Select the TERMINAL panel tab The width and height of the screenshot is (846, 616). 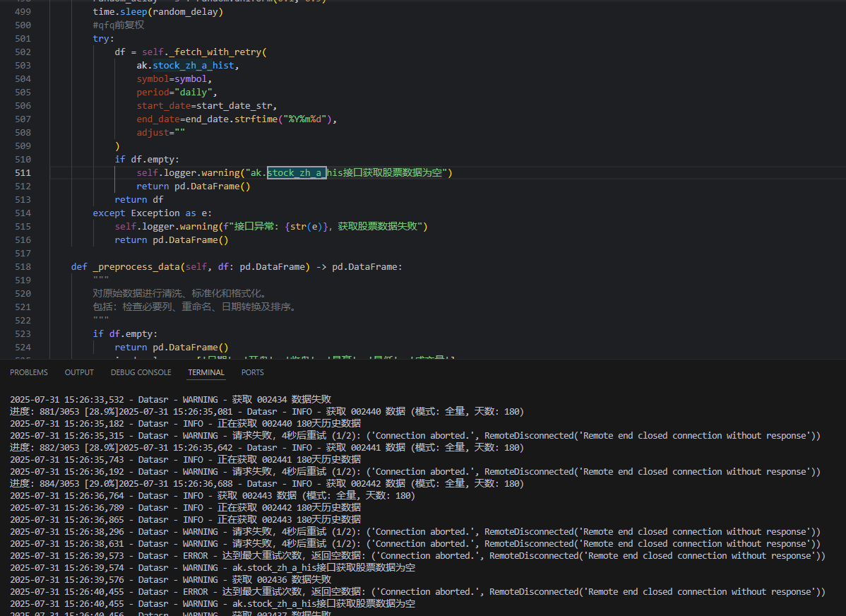[206, 372]
